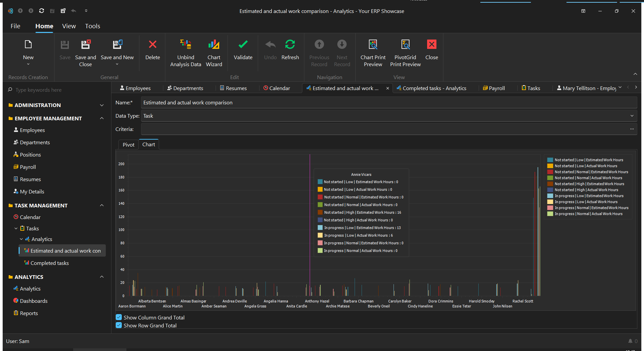The height and width of the screenshot is (351, 644).
Task: Refresh the analysis data
Action: [290, 50]
